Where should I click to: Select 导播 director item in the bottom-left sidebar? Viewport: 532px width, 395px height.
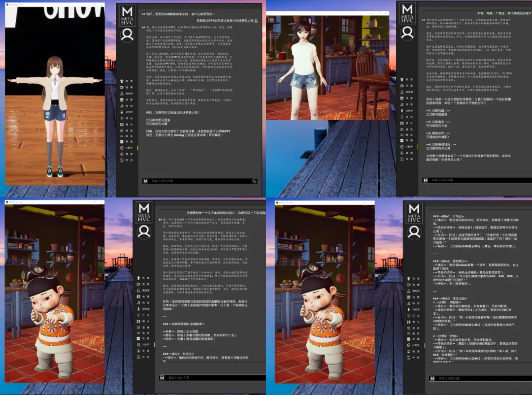(x=139, y=338)
